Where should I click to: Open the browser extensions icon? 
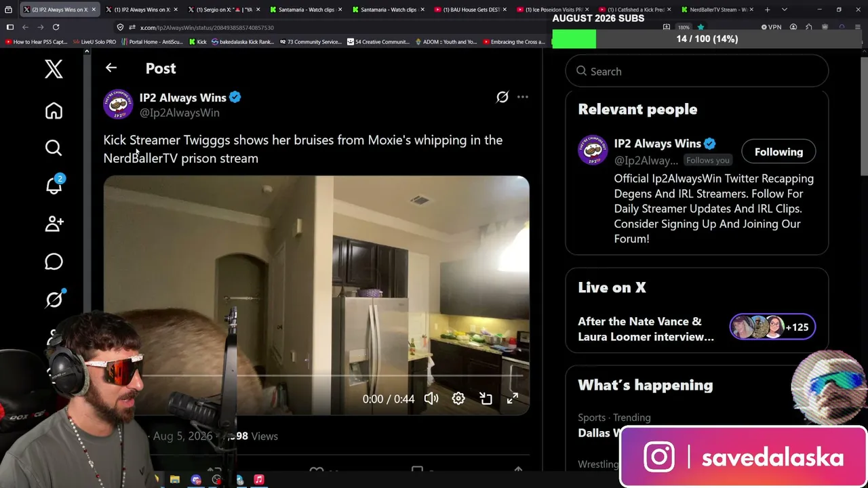(x=808, y=27)
